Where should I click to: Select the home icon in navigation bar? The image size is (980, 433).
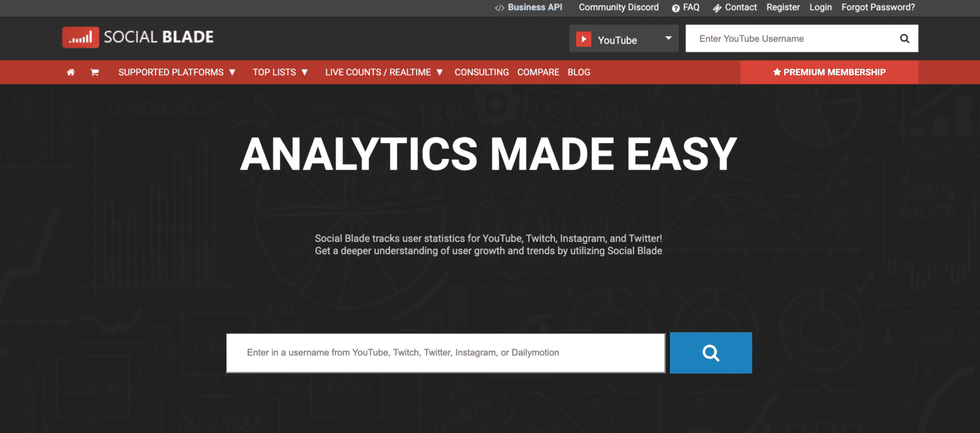tap(70, 72)
